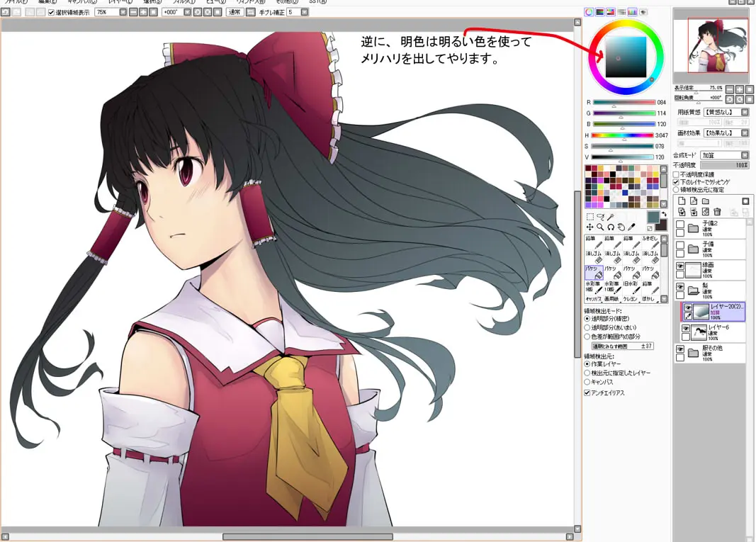Hide the 線画 layer
This screenshot has height=542, width=756.
click(x=680, y=266)
